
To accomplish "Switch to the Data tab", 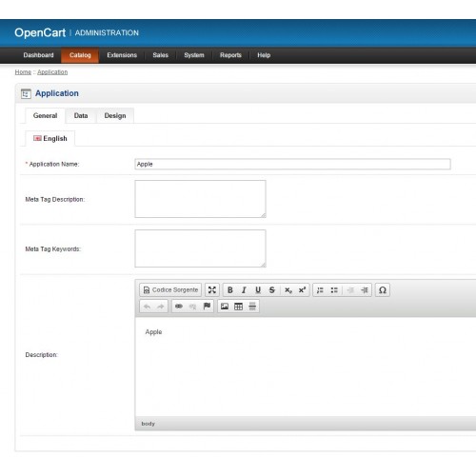I will [x=81, y=116].
